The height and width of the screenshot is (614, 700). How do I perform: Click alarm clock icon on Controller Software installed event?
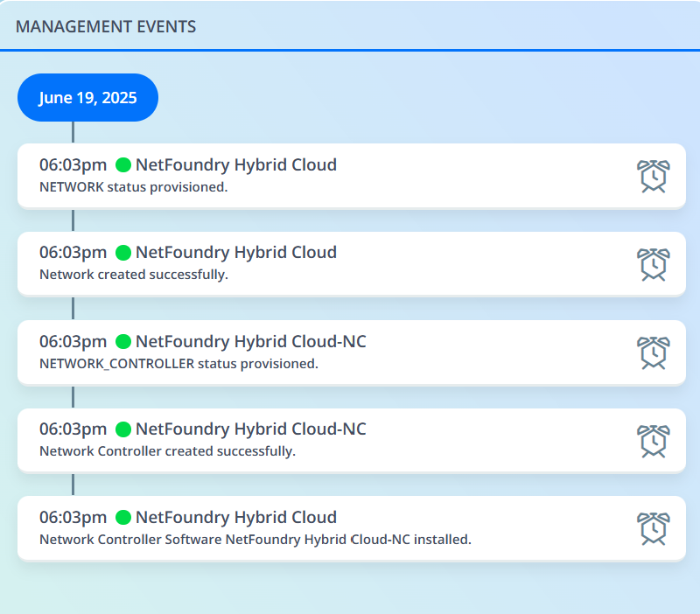654,528
